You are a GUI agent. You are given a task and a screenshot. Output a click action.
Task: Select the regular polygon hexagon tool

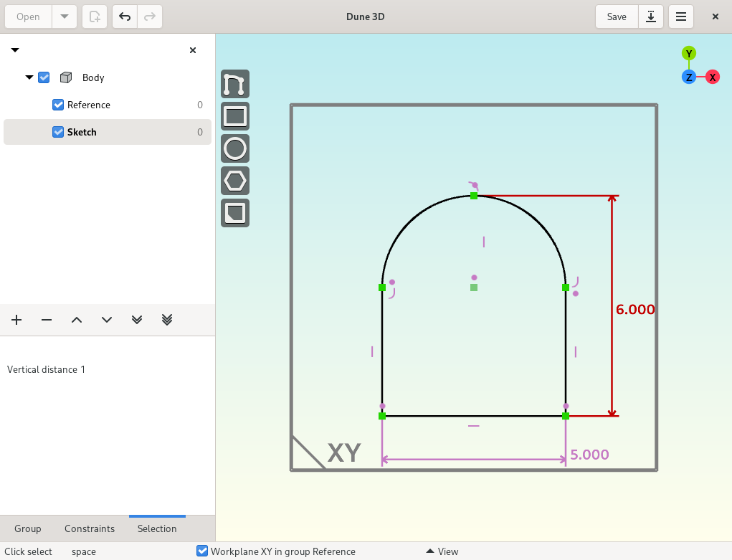(235, 181)
